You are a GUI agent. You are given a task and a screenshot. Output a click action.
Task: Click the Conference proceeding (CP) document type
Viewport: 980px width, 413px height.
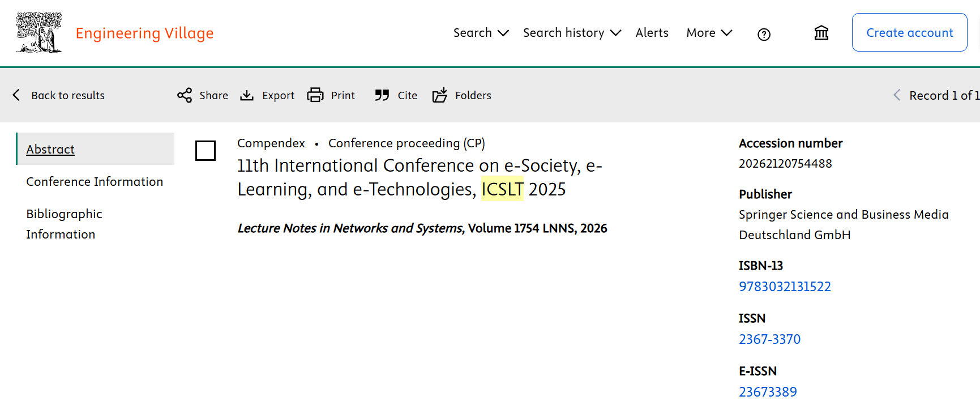(406, 143)
